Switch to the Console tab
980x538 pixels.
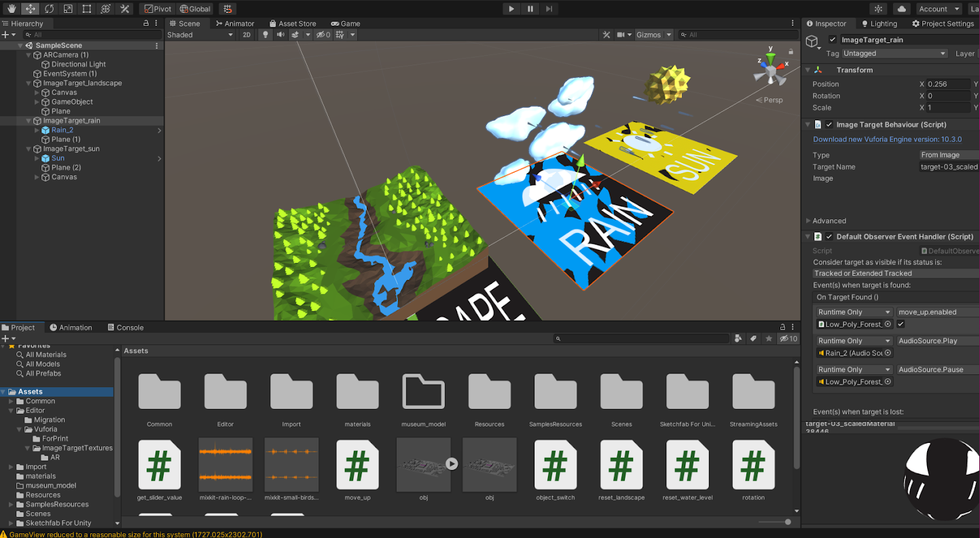pos(125,327)
